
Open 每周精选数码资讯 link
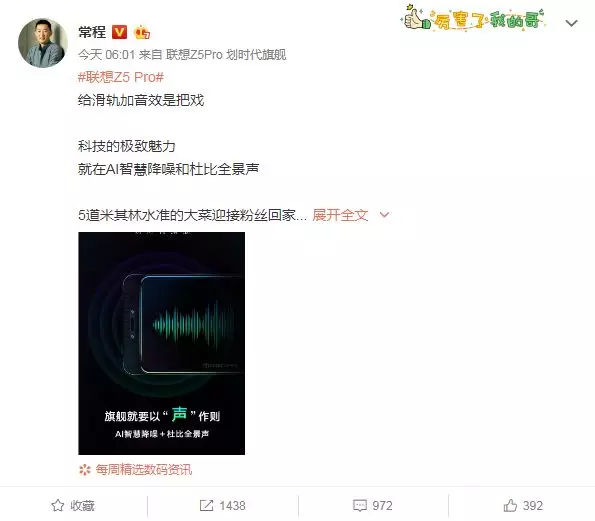click(x=143, y=470)
